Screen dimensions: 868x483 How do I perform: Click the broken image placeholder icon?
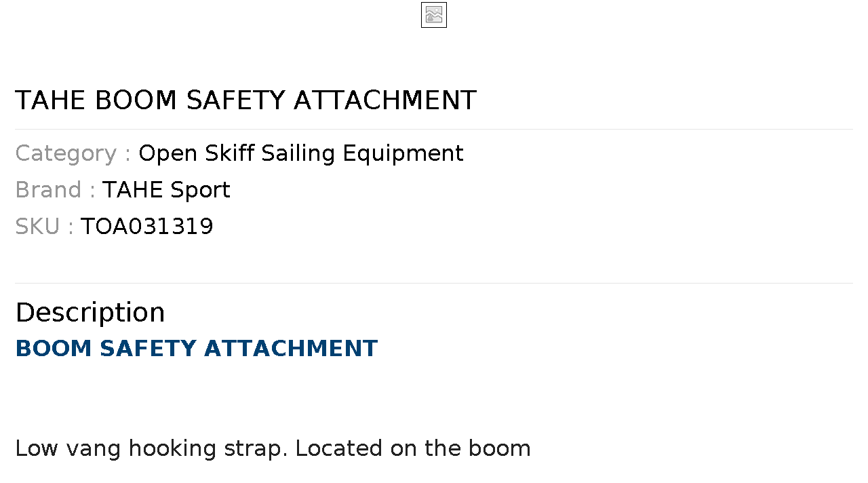(x=434, y=15)
